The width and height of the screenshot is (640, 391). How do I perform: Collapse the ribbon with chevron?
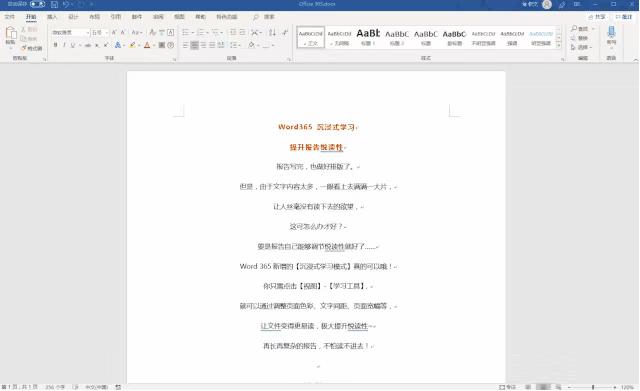636,60
